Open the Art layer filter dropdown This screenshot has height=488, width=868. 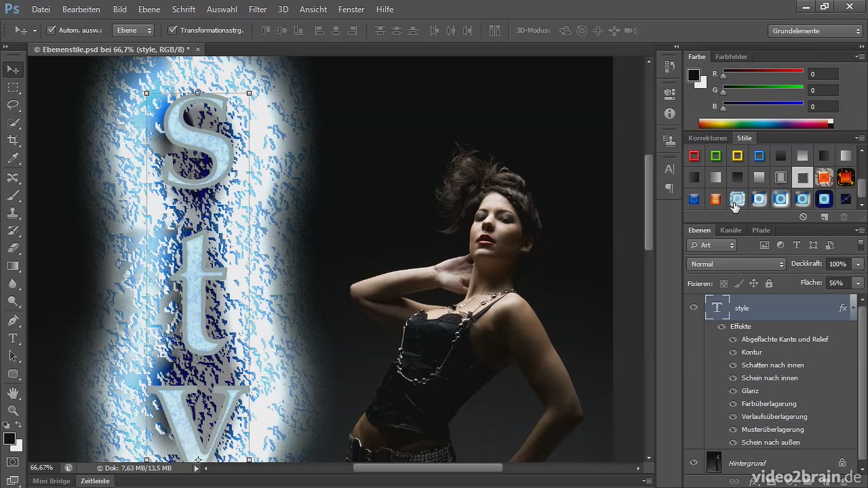pyautogui.click(x=712, y=245)
